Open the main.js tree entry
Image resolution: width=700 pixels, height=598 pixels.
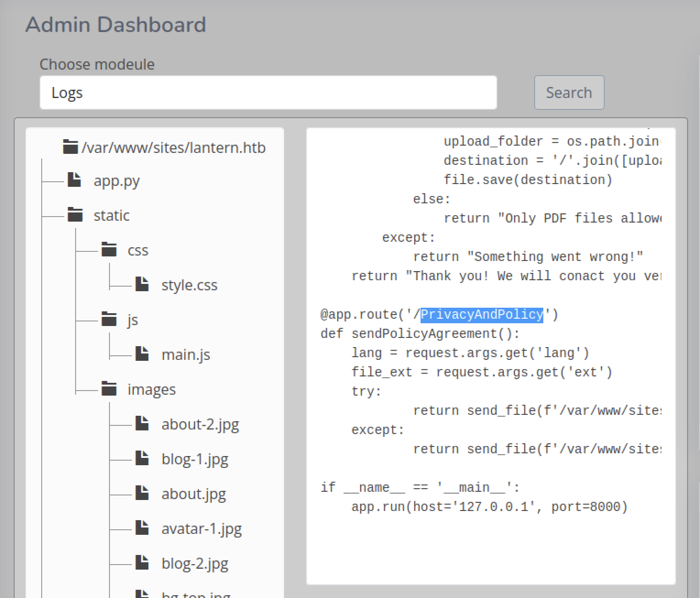click(x=186, y=355)
